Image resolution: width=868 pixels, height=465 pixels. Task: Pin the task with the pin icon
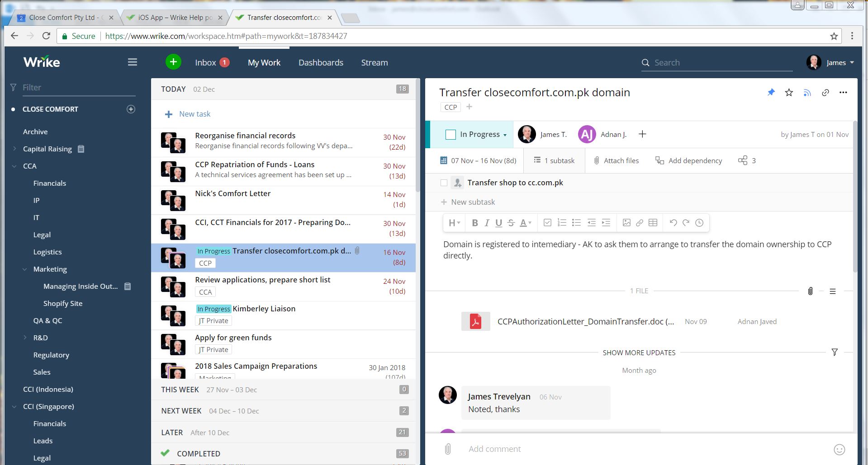[771, 92]
